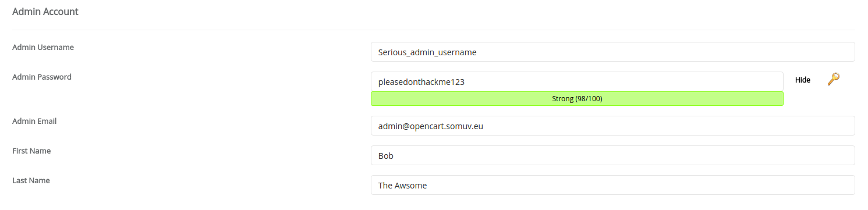The height and width of the screenshot is (210, 868).
Task: Click the Last Name label
Action: click(31, 180)
